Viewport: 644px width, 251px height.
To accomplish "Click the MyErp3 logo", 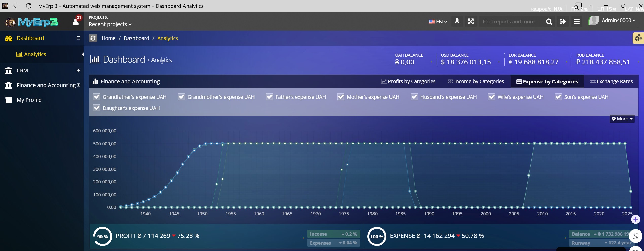I will [32, 22].
